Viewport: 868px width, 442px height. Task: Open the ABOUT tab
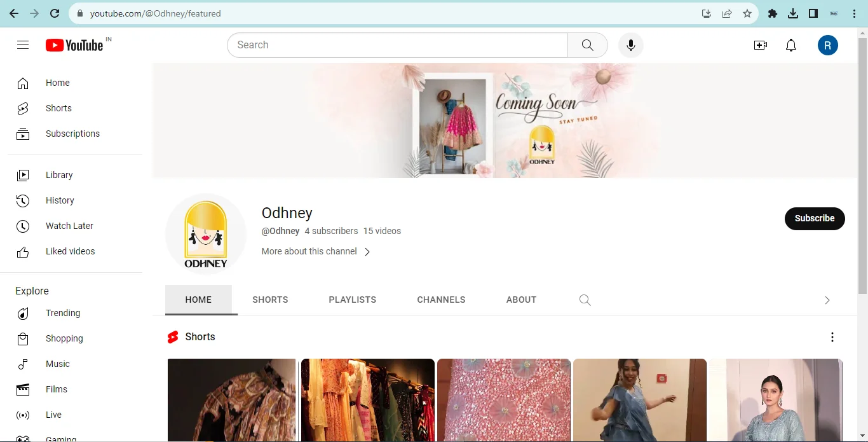point(522,300)
